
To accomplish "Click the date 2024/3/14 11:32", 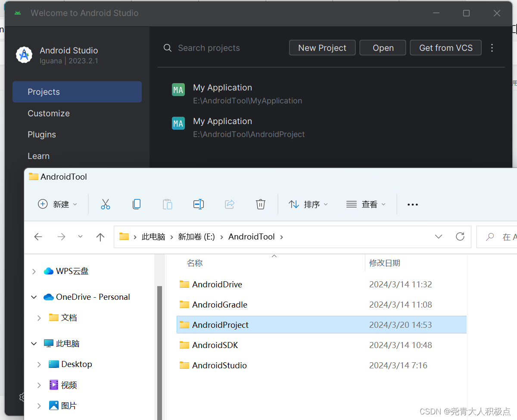I will click(400, 284).
